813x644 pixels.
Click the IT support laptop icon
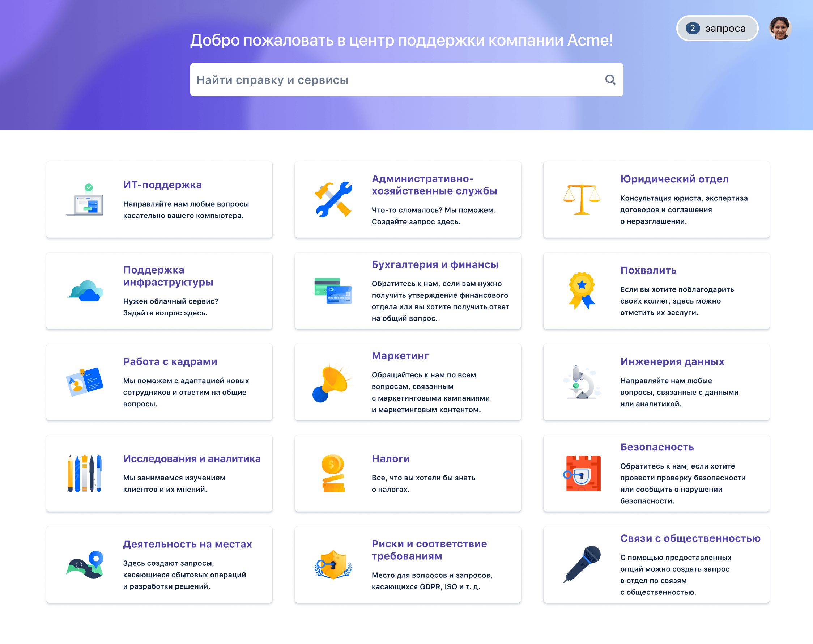point(85,200)
